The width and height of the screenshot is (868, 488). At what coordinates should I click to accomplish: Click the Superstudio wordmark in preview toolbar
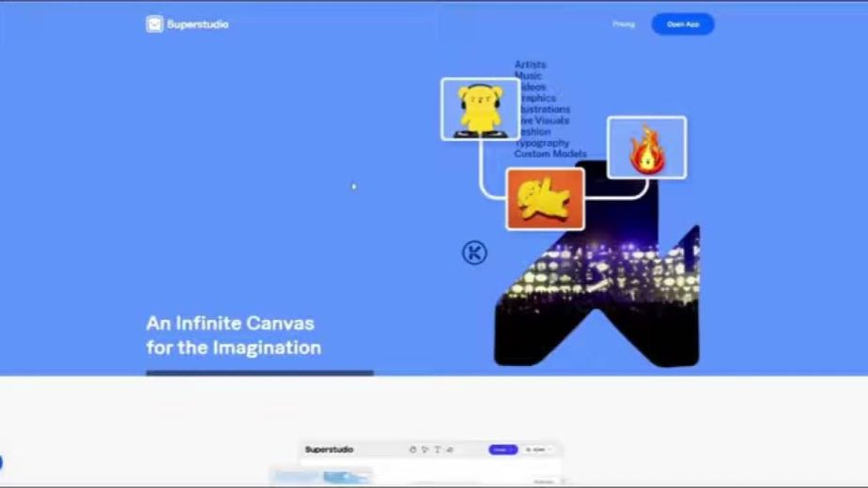coord(329,450)
